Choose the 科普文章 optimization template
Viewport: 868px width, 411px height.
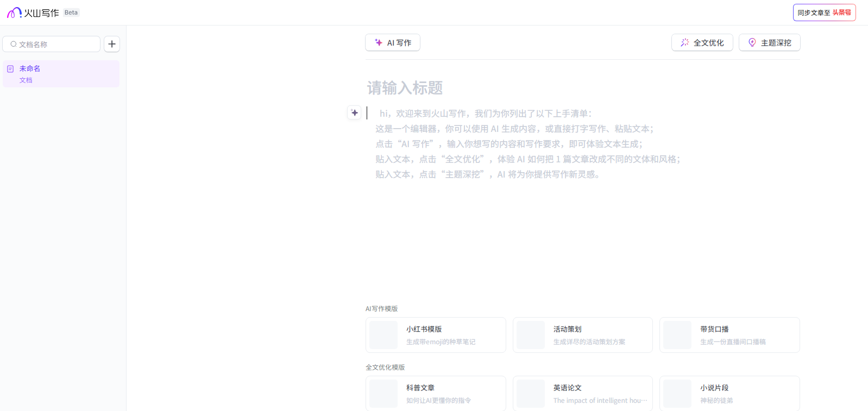[x=436, y=394]
